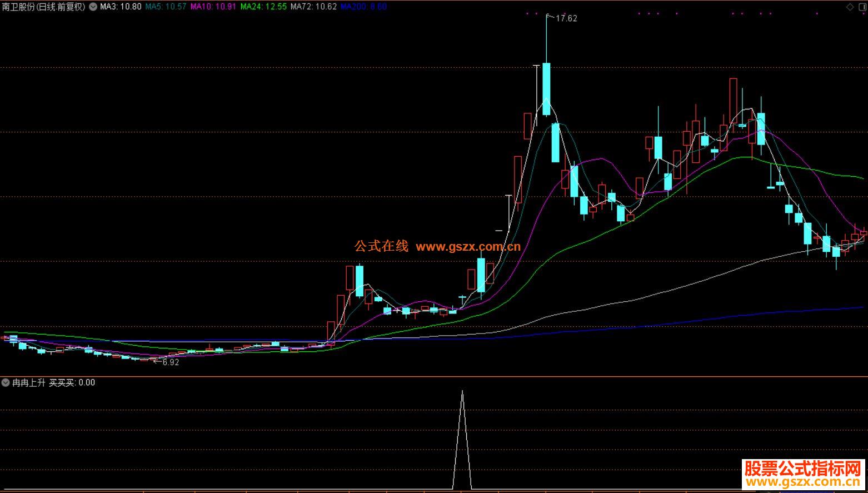
Task: Click the white buy-signal spike in the lower panel
Action: coord(462,439)
